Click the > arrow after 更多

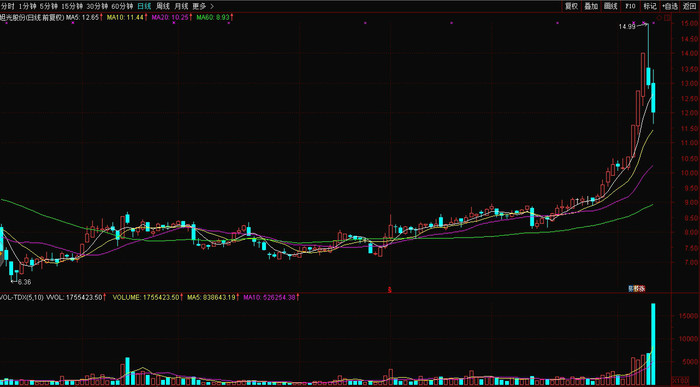[212, 6]
